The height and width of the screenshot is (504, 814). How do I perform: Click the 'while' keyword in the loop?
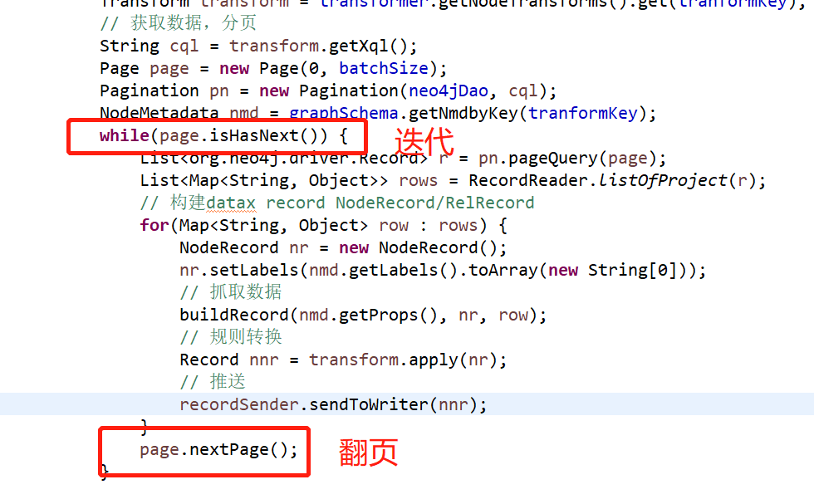[x=124, y=135]
